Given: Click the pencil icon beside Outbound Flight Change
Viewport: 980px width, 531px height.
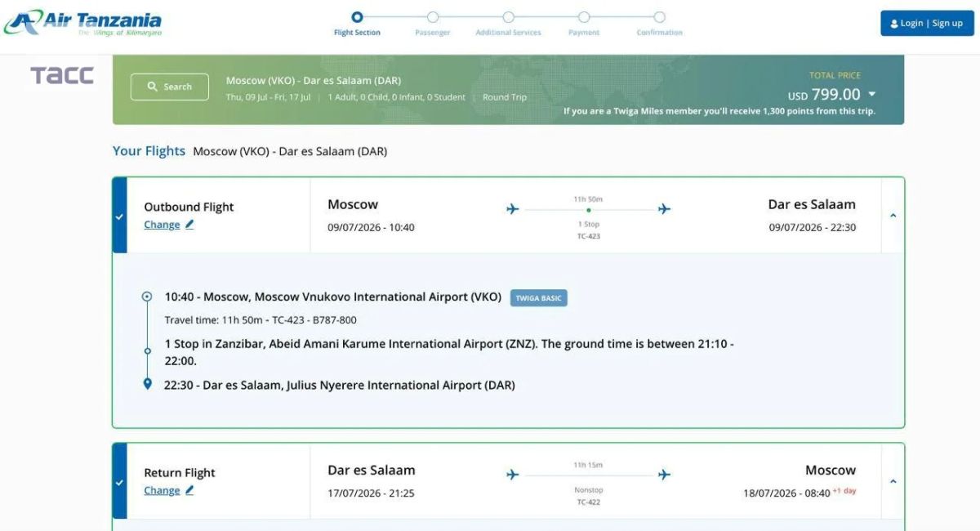Looking at the screenshot, I should (x=189, y=225).
